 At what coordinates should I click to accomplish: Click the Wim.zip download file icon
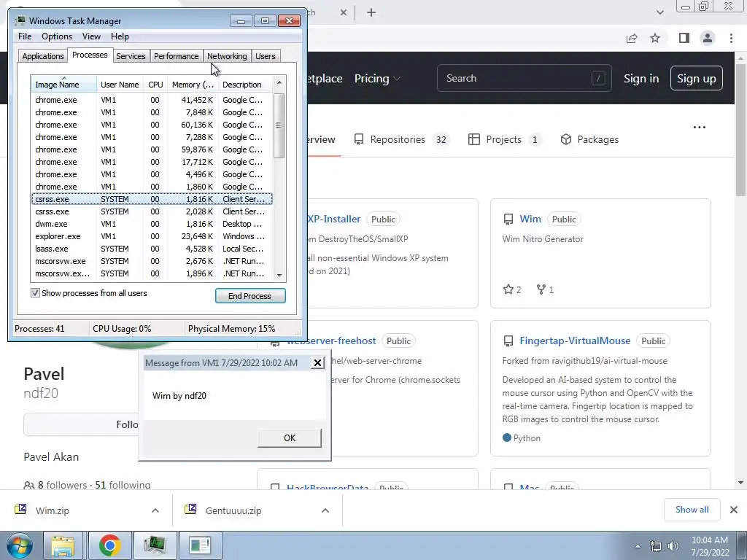20,510
